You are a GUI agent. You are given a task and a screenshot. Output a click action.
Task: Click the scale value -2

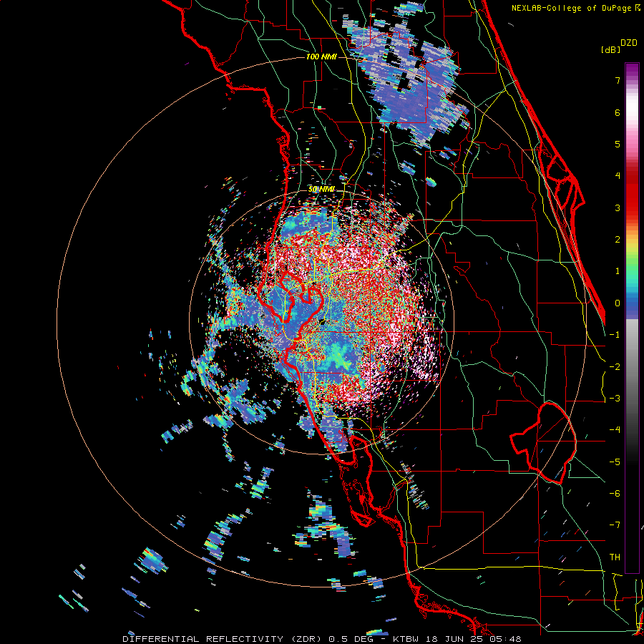[x=615, y=367]
